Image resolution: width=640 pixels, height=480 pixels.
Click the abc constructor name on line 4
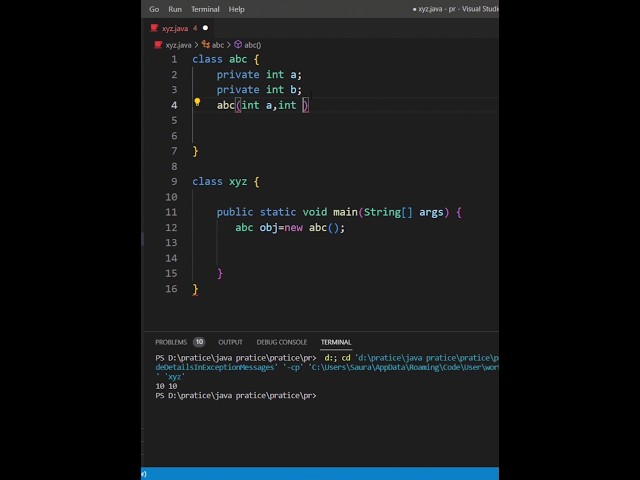click(x=226, y=105)
